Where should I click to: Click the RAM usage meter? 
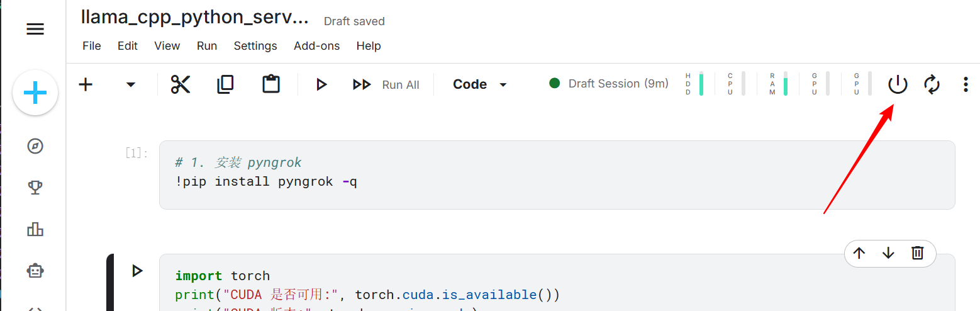click(x=779, y=84)
